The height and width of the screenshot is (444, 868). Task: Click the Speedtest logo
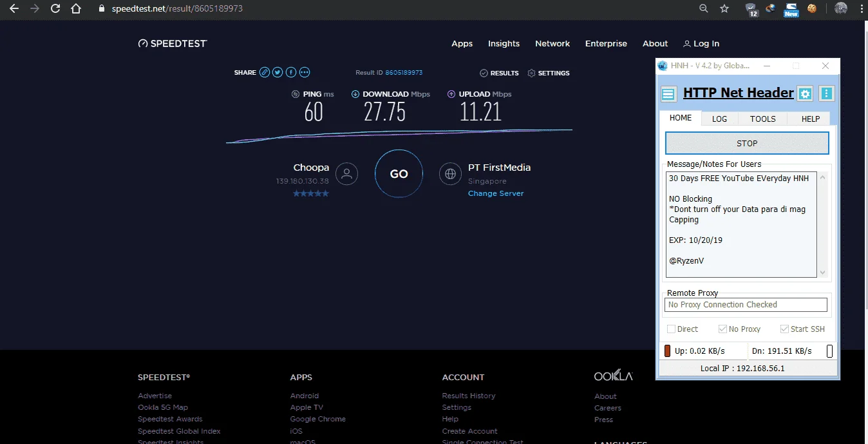click(x=173, y=44)
